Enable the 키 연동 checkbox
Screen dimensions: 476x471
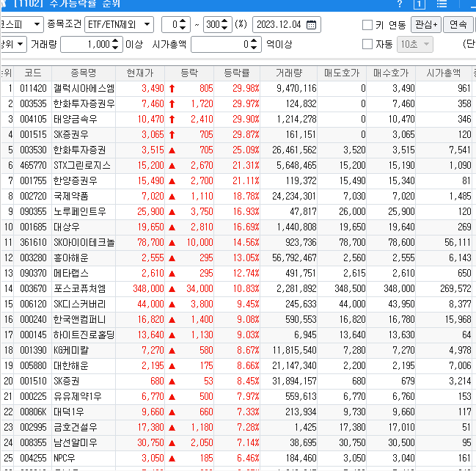click(x=367, y=25)
